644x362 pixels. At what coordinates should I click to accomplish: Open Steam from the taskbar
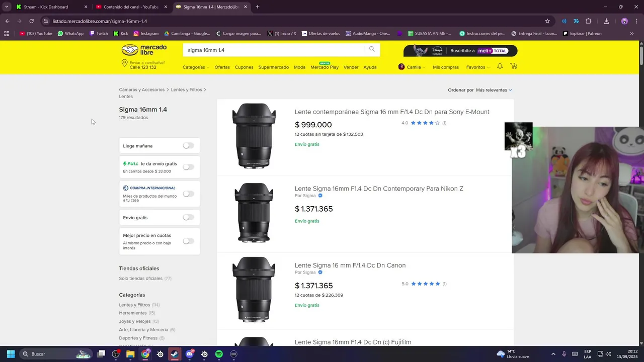175,354
